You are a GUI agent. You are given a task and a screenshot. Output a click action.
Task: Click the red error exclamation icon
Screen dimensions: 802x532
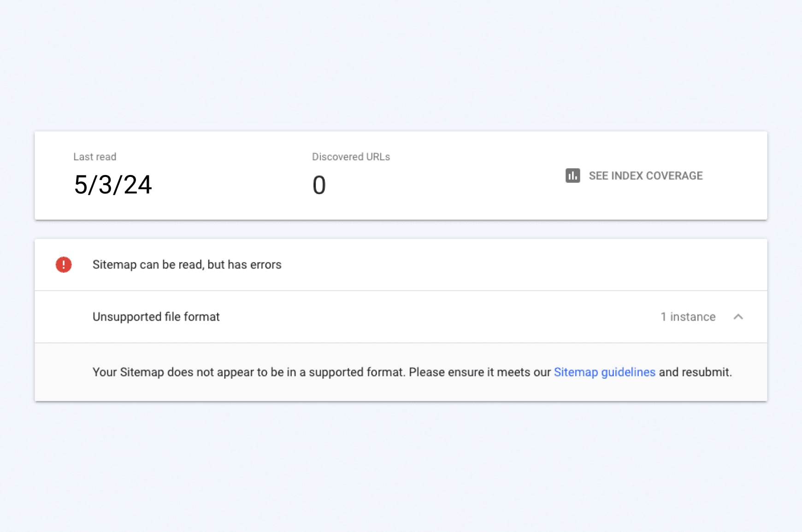pyautogui.click(x=64, y=264)
